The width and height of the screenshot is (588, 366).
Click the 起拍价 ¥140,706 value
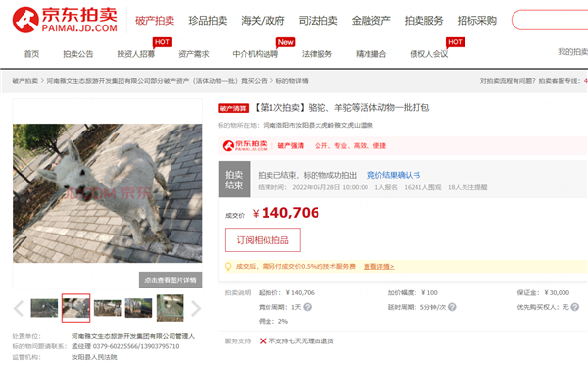[300, 292]
